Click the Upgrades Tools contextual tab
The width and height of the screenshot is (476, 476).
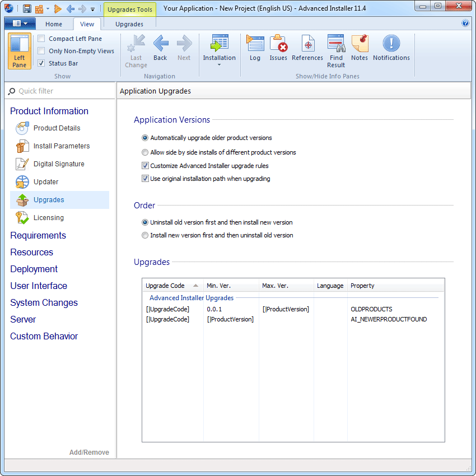point(130,10)
